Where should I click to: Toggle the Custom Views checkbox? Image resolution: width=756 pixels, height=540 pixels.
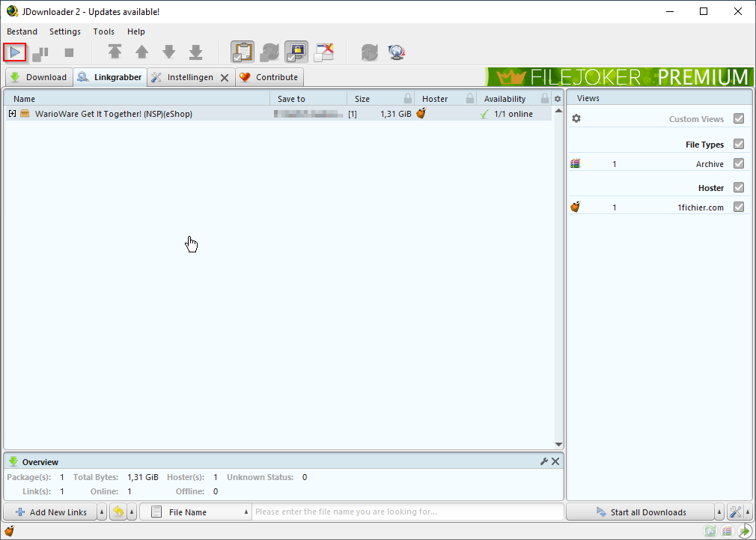point(739,119)
